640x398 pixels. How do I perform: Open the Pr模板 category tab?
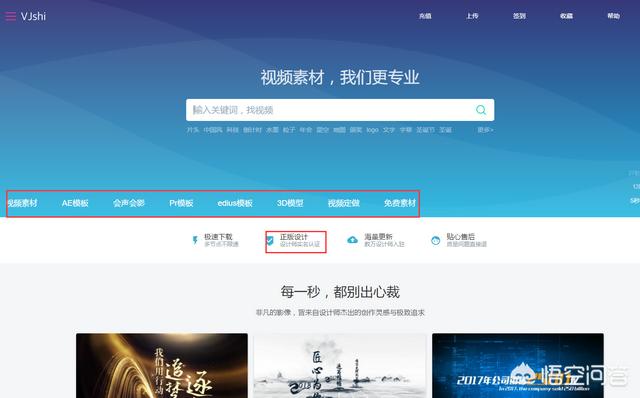[181, 203]
